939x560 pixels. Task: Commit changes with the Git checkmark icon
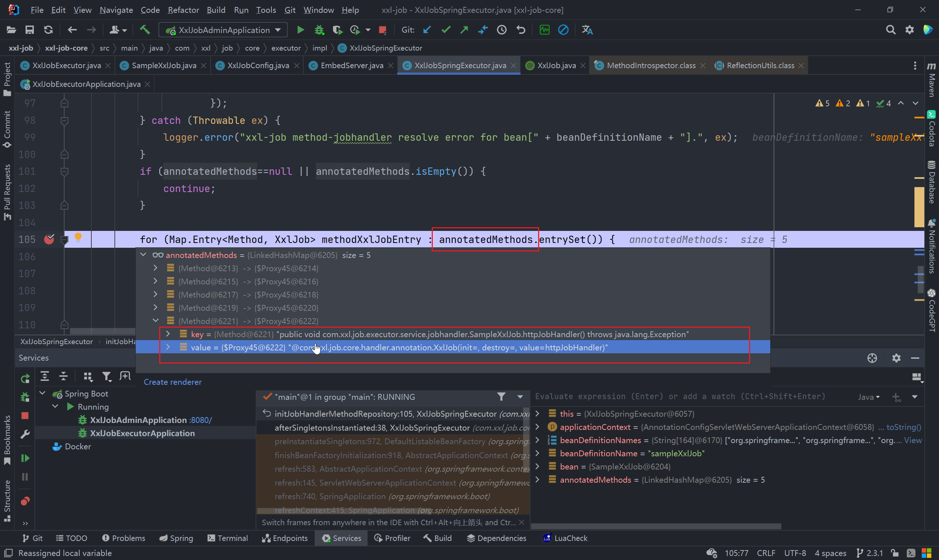[x=446, y=30]
